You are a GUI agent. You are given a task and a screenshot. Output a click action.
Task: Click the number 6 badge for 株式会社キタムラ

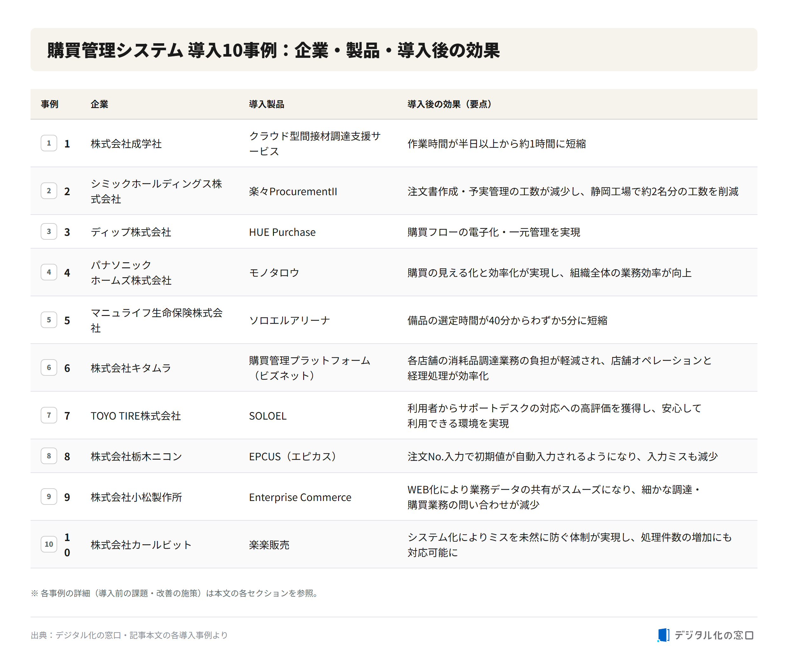pyautogui.click(x=49, y=367)
